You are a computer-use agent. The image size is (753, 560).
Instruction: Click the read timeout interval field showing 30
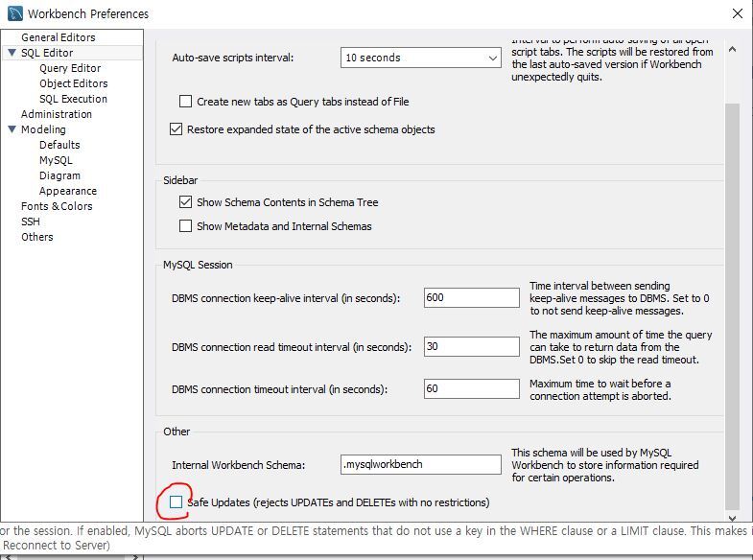472,346
